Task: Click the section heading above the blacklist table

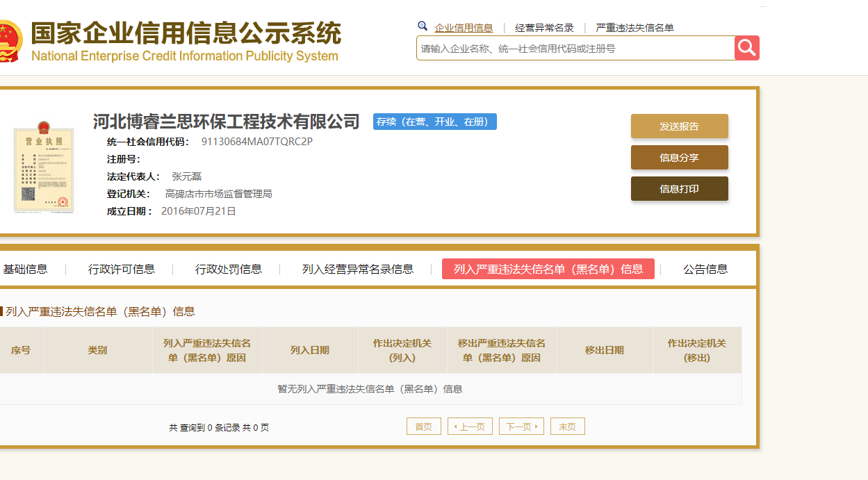Action: 100,311
